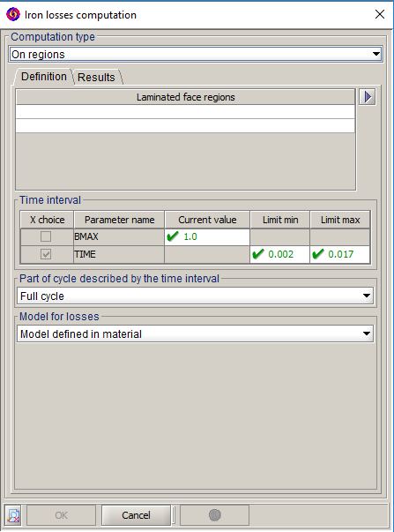Click the OK button
Screen dimensions: 394x532
pyautogui.click(x=61, y=515)
